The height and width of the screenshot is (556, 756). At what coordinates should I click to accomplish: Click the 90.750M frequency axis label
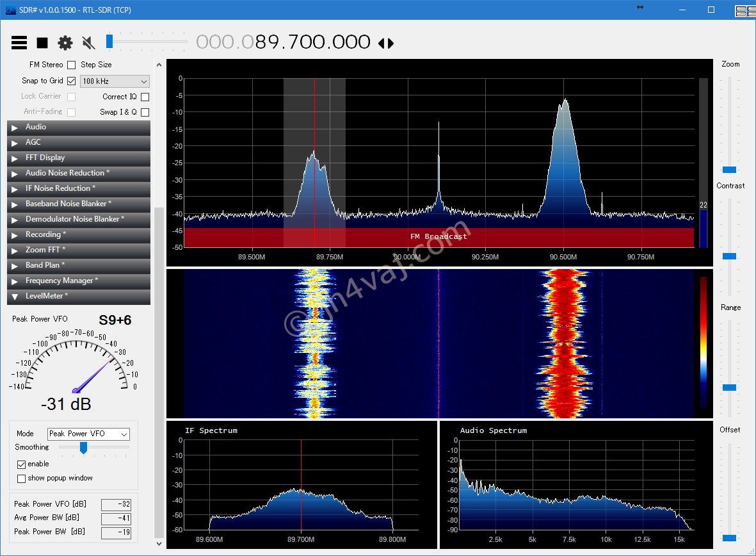(641, 258)
